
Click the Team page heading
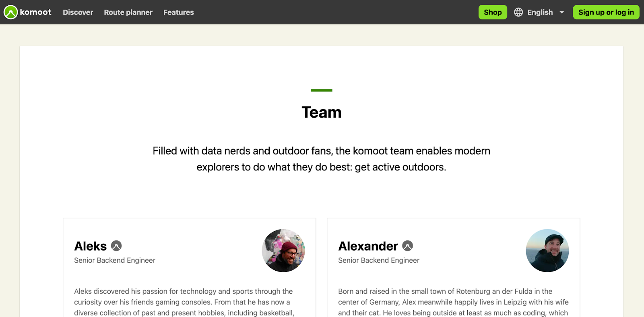[322, 112]
